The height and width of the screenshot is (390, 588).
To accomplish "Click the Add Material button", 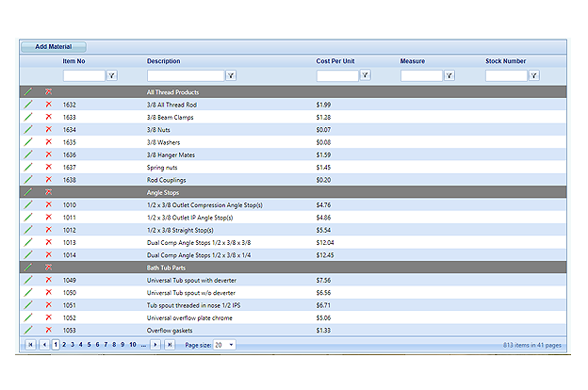I will (x=54, y=46).
